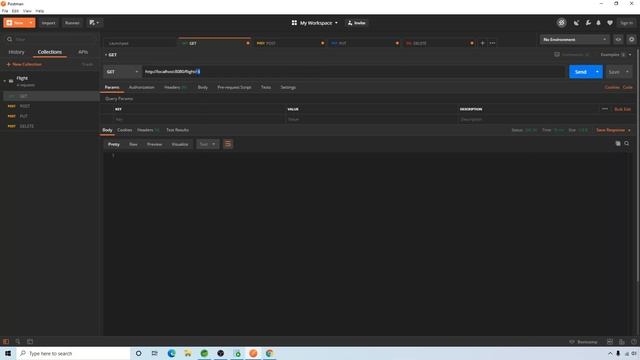640x360 pixels.
Task: Open the Save Response dropdown
Action: (613, 130)
